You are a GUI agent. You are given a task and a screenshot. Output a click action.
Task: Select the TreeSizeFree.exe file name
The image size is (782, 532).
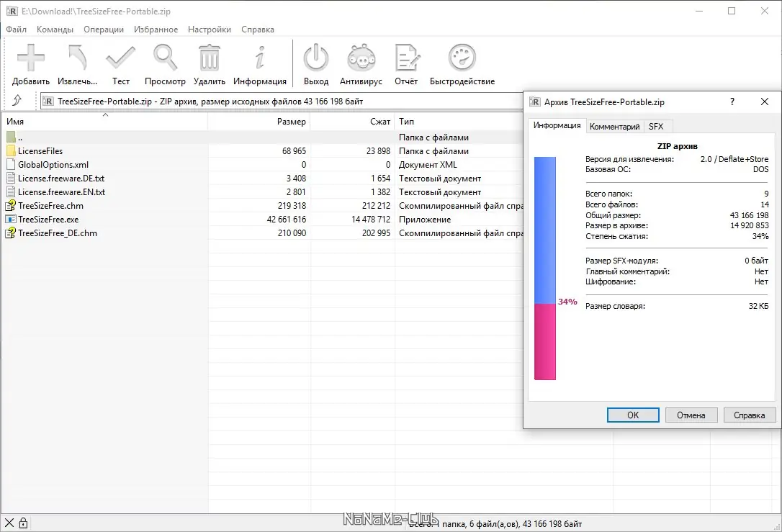click(48, 219)
